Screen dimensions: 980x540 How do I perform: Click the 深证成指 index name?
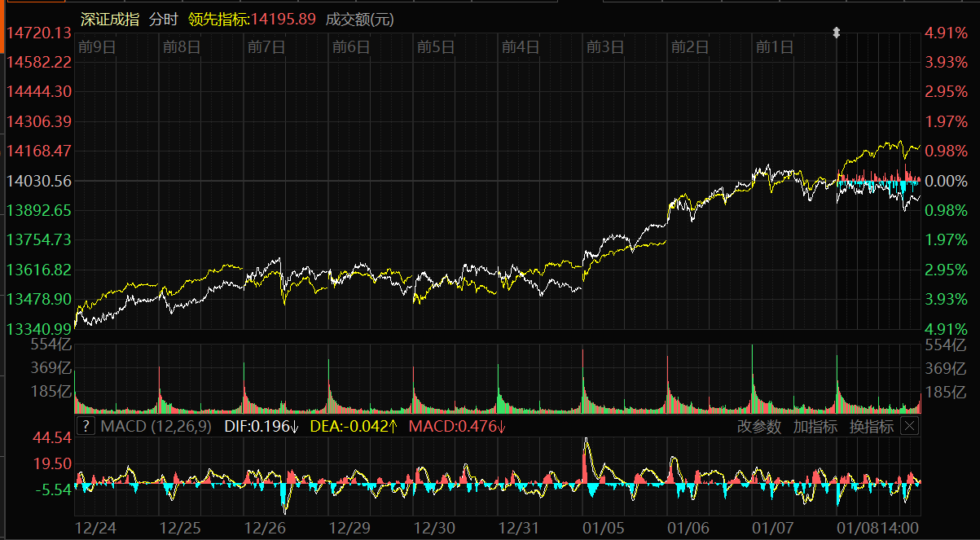pos(109,20)
